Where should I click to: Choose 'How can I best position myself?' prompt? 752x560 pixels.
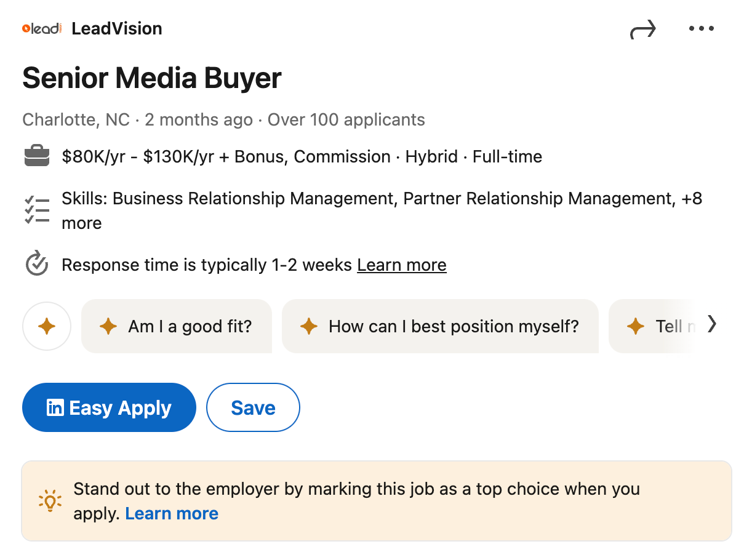tap(441, 326)
